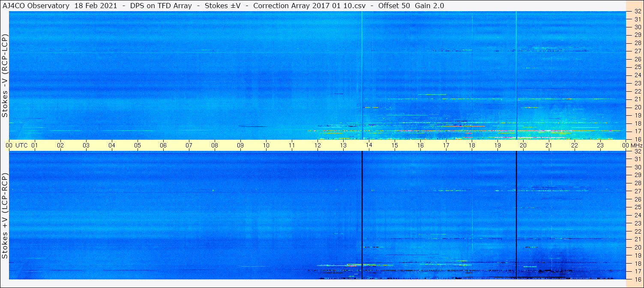Click the 01 hour label beside UTC
The width and height of the screenshot is (644, 288).
coord(35,145)
